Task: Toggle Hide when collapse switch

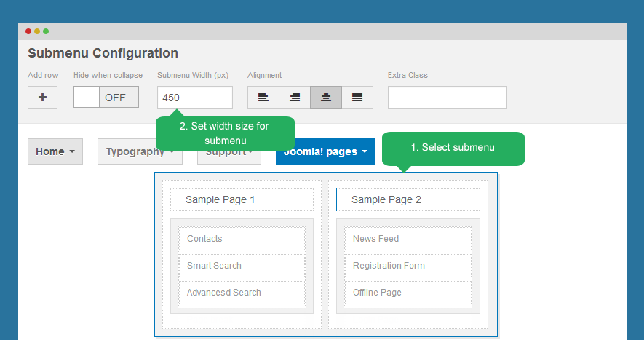Action: click(x=106, y=98)
